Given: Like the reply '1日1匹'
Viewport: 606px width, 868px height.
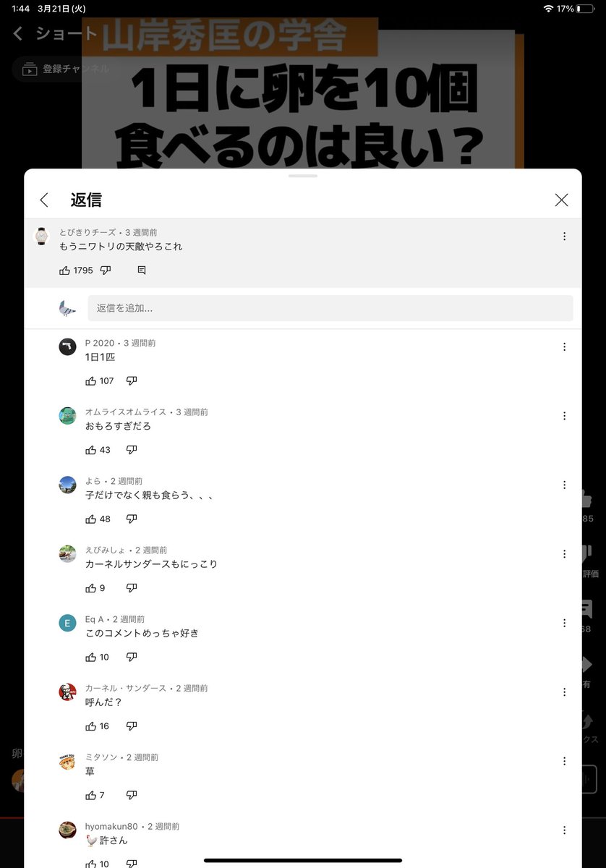Looking at the screenshot, I should pos(91,381).
